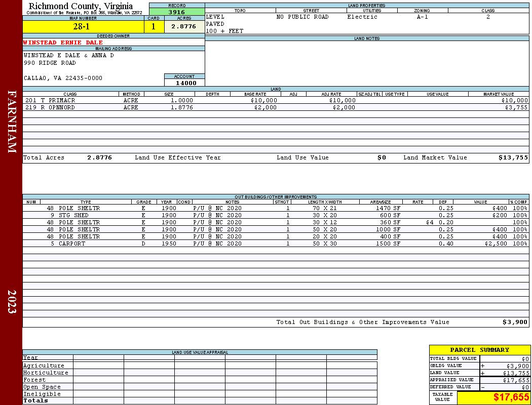Click base rate $2,000 in OPNNORD row

click(x=265, y=107)
